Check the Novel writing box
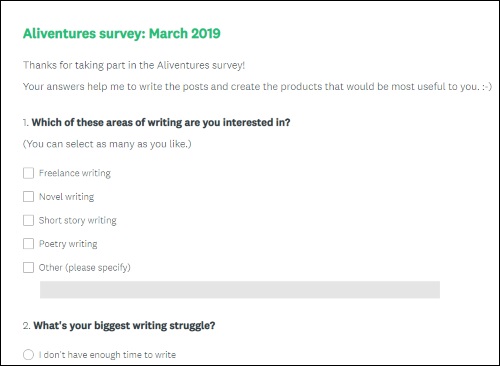Screen dimensions: 500x366 pyautogui.click(x=28, y=196)
